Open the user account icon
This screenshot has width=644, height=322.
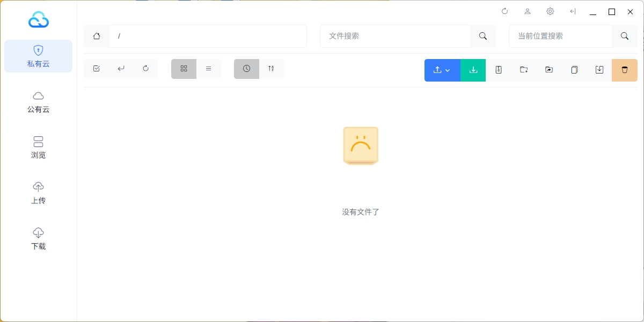tap(528, 11)
